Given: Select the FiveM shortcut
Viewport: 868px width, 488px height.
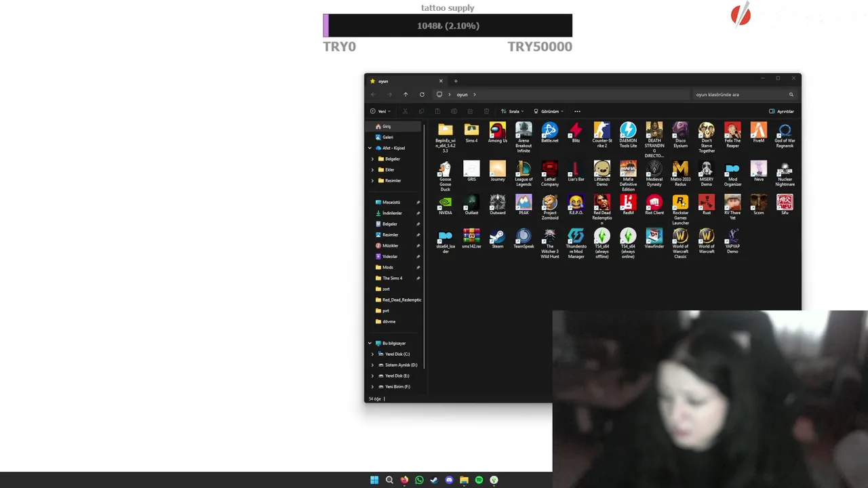Looking at the screenshot, I should 759,133.
